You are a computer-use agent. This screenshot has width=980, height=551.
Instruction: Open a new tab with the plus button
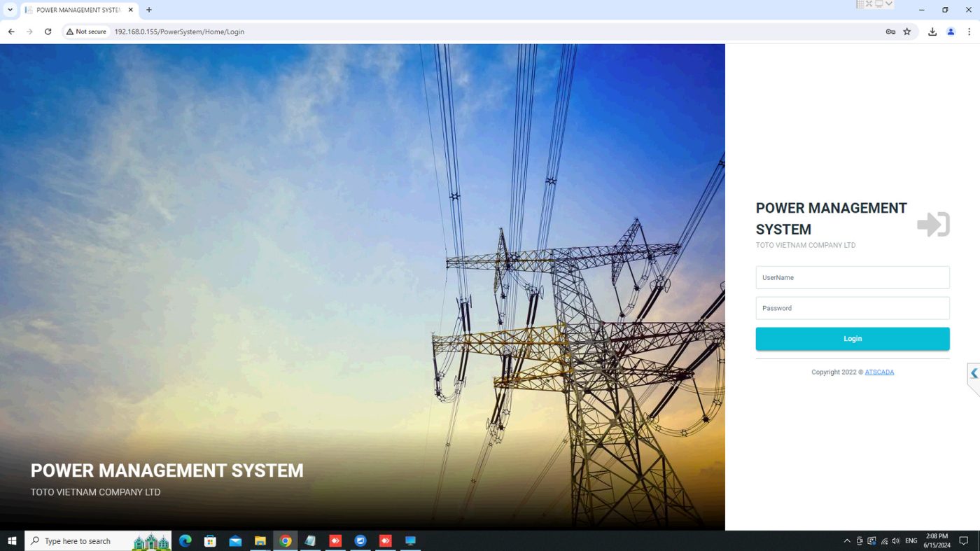[x=149, y=10]
